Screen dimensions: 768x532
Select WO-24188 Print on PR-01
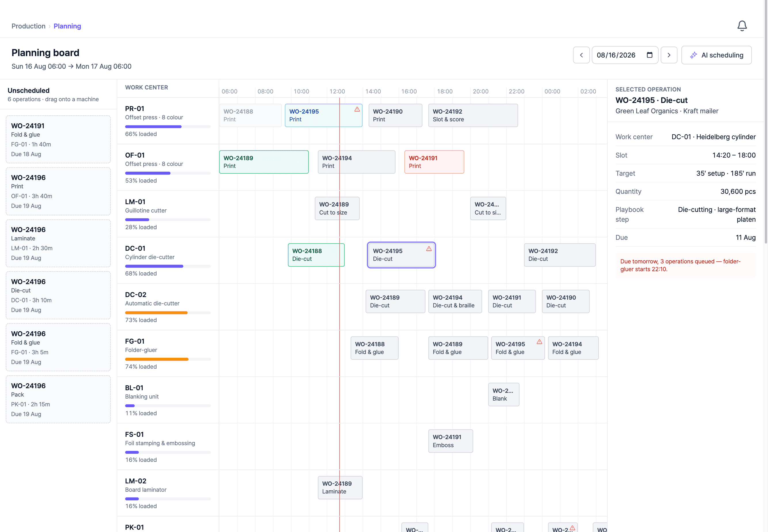[x=250, y=115]
